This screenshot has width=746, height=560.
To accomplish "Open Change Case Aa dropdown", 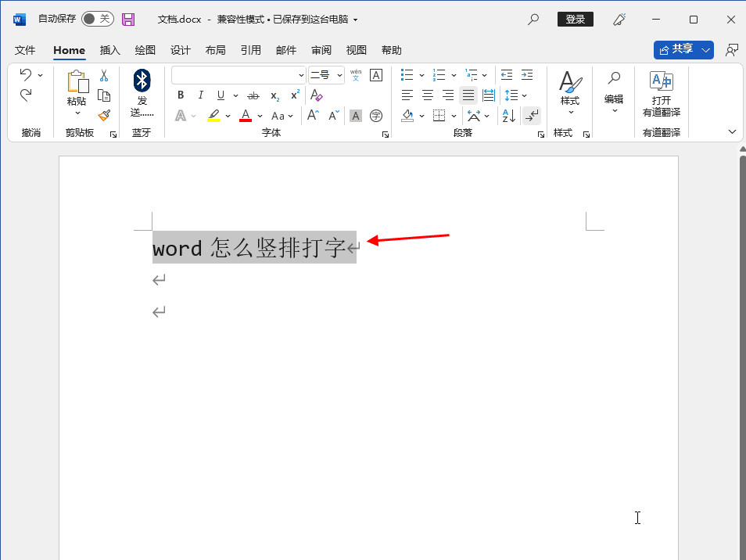I will coord(282,116).
